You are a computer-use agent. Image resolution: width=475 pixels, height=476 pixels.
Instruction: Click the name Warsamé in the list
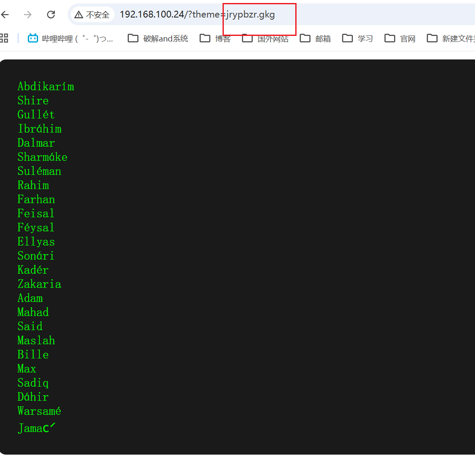tap(39, 411)
